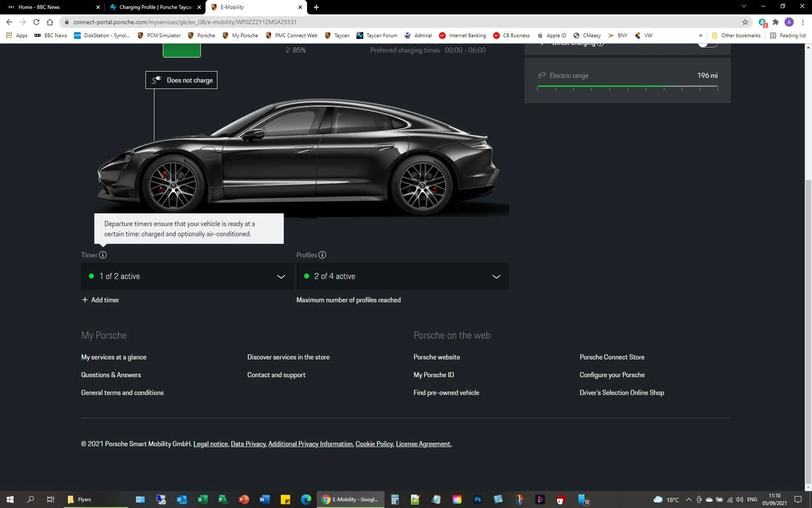Open Configure your Porsche link
The image size is (812, 508).
coord(612,375)
